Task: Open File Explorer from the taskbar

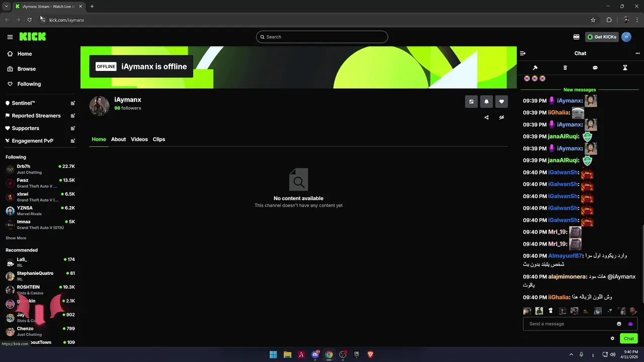Action: (287, 354)
